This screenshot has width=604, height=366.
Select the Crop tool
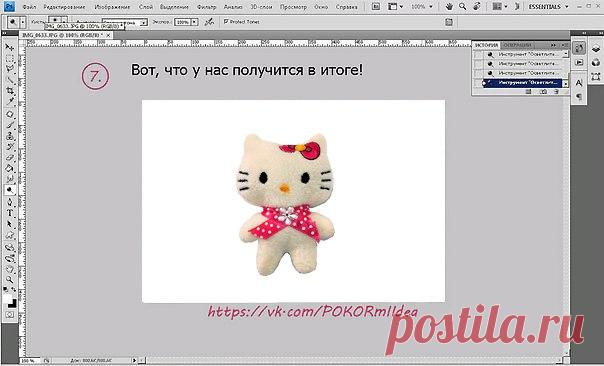10,91
